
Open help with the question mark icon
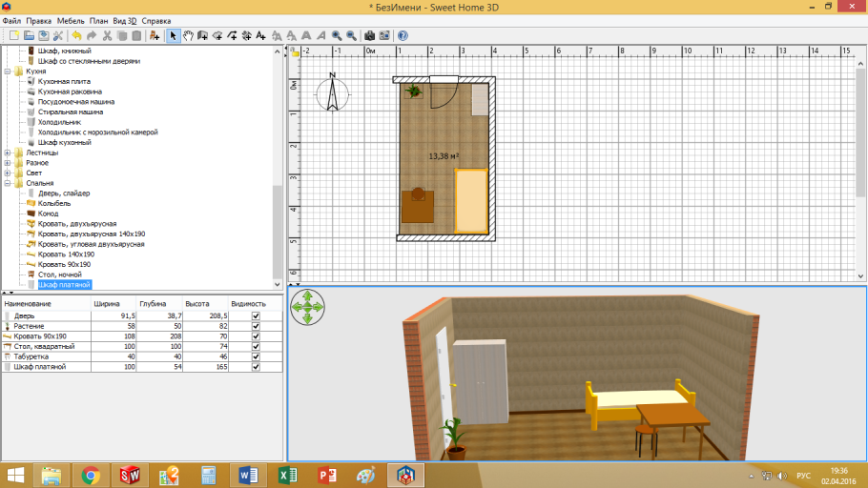[403, 35]
